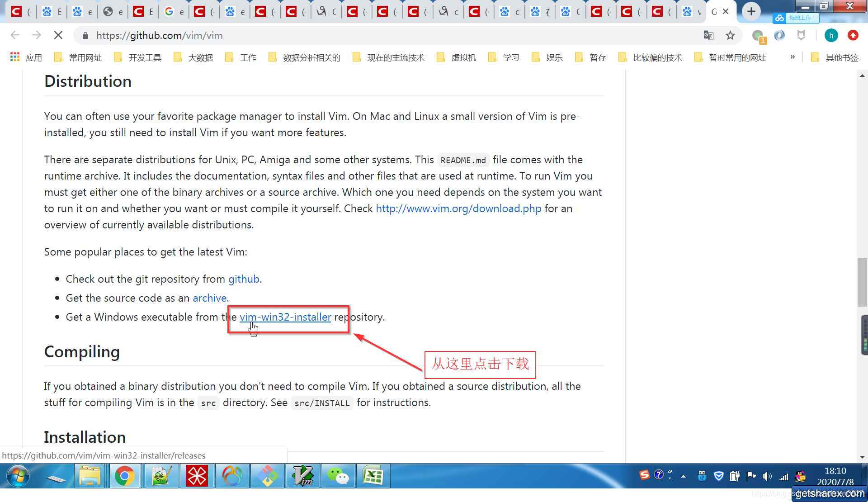Open the vim-win32-installer link
Image resolution: width=868 pixels, height=502 pixels.
pyautogui.click(x=285, y=317)
